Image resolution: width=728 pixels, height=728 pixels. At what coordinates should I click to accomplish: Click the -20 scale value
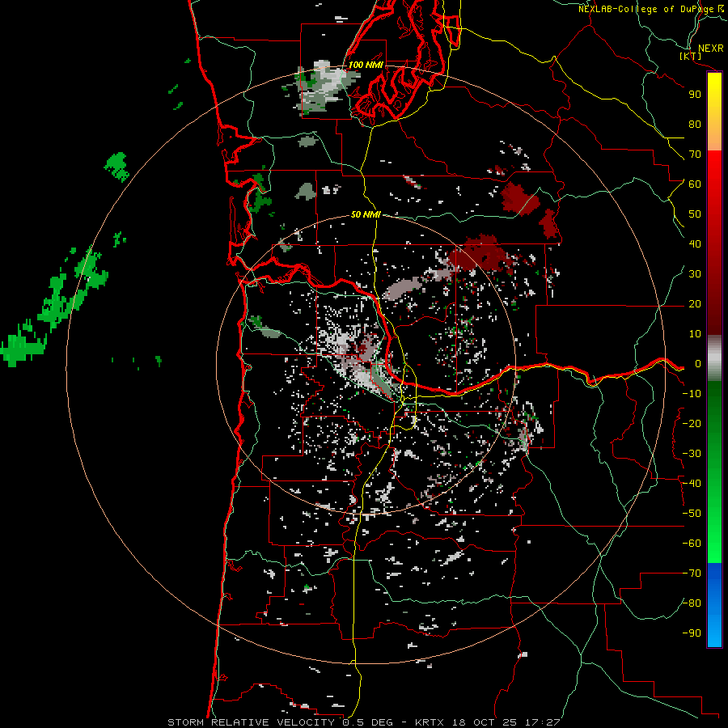pos(692,424)
